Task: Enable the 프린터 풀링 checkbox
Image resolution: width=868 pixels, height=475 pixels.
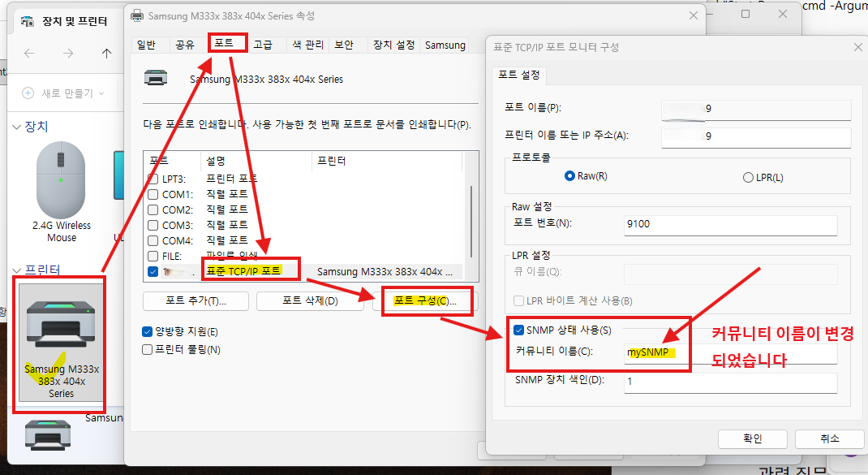Action: pyautogui.click(x=148, y=350)
